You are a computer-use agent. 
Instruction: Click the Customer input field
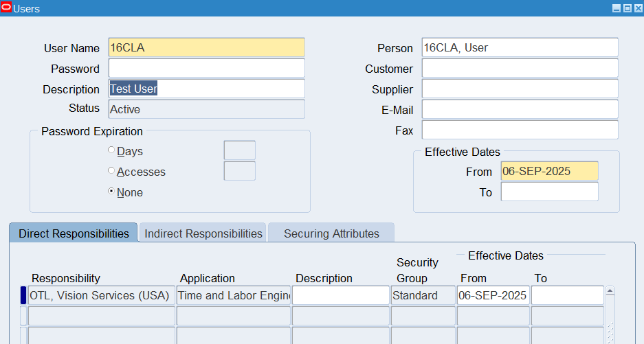[x=520, y=69]
